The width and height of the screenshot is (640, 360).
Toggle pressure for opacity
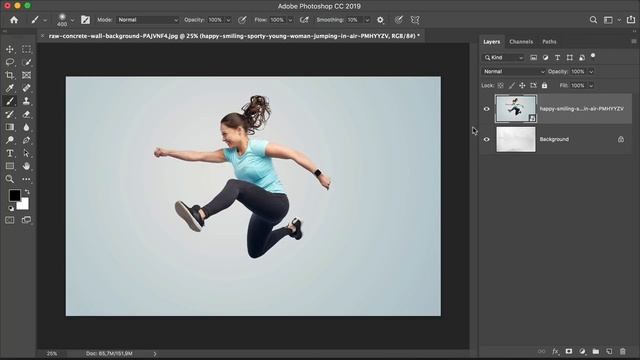pyautogui.click(x=242, y=20)
